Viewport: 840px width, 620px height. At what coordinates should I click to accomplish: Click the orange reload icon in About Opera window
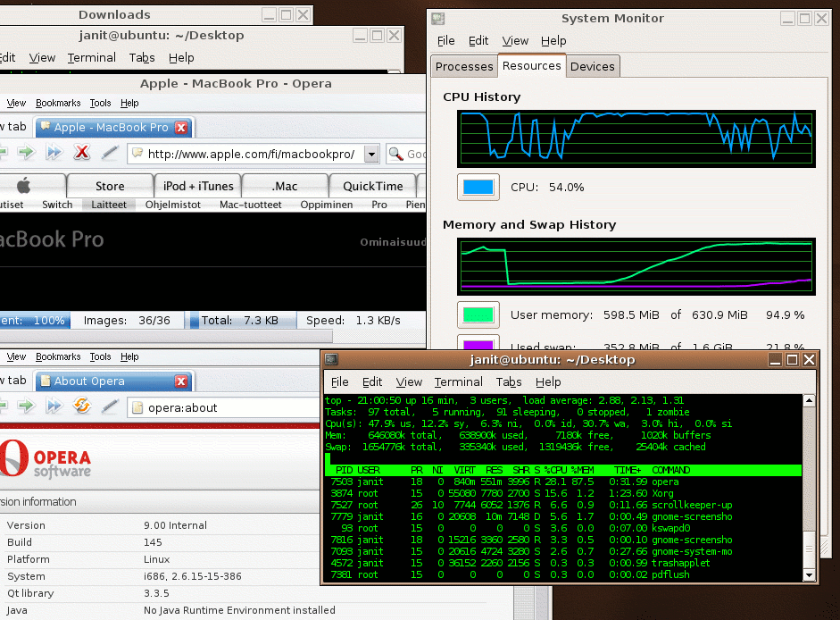click(x=82, y=406)
